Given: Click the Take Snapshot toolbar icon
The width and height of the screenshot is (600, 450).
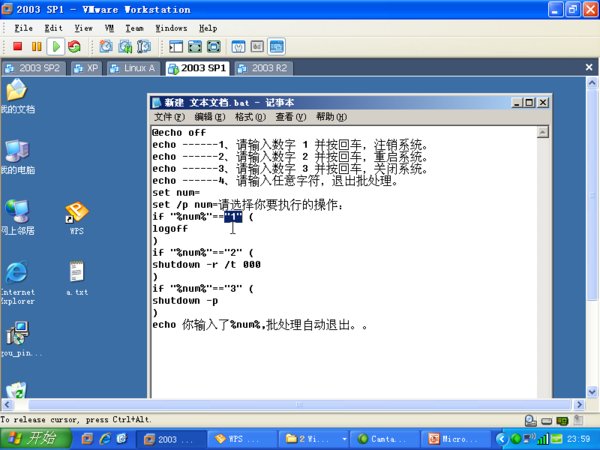Looking at the screenshot, I should coord(106,47).
